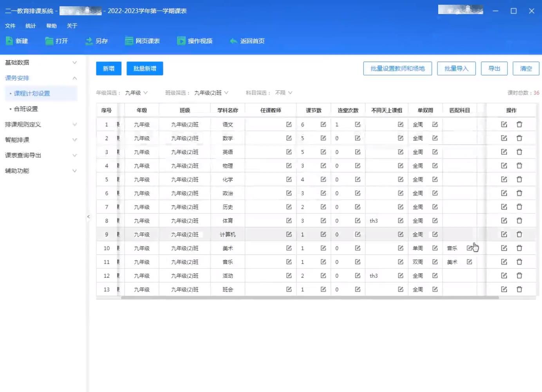
Task: Open the 年级筛选 dropdown showing 九年级
Action: click(x=136, y=93)
